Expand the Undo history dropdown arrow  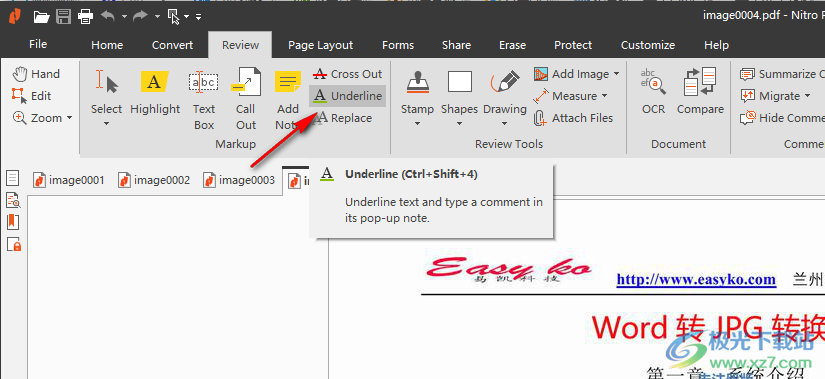click(124, 17)
